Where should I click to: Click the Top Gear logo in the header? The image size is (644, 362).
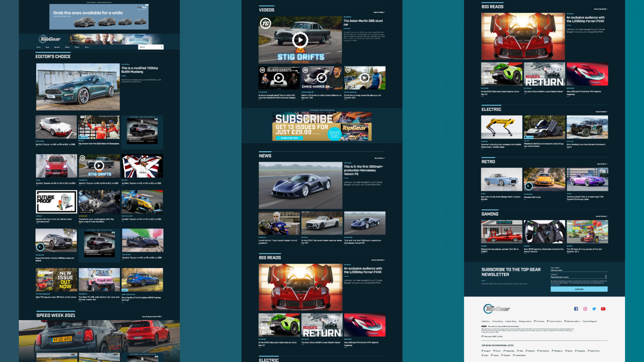[x=50, y=39]
